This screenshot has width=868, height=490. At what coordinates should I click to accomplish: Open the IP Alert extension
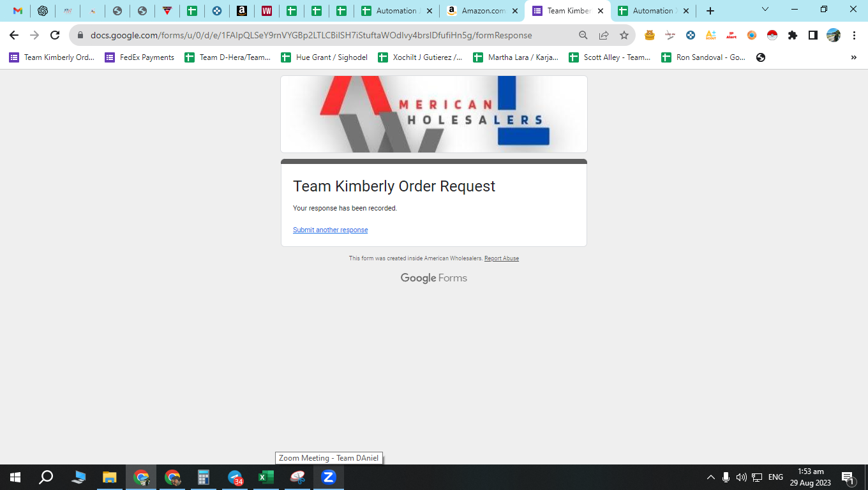(x=731, y=36)
